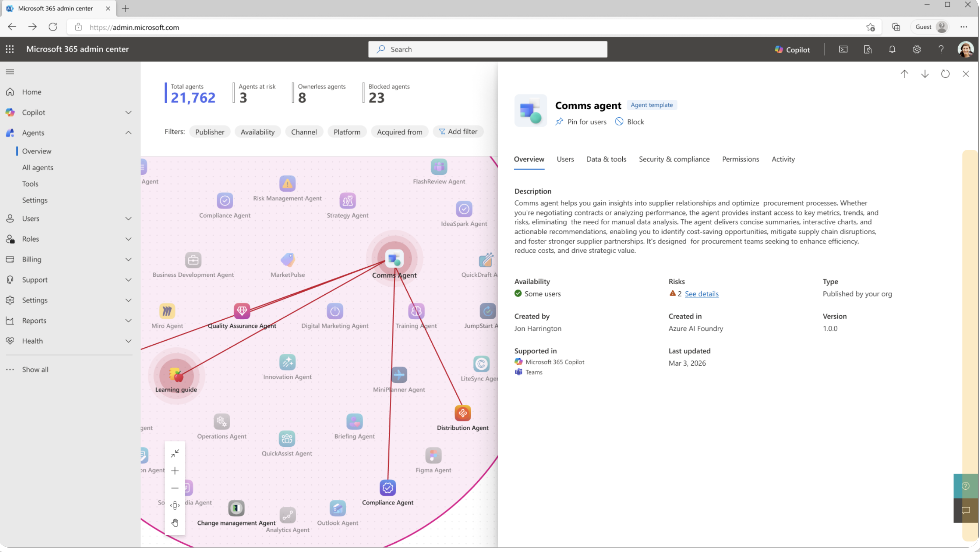Go to next agent with down arrow
This screenshot has width=980, height=552.
[925, 74]
